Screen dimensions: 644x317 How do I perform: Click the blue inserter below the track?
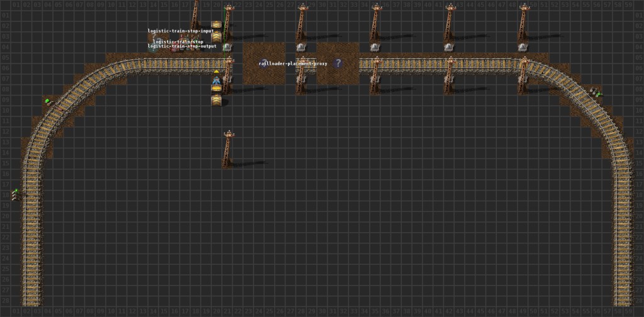coord(216,80)
